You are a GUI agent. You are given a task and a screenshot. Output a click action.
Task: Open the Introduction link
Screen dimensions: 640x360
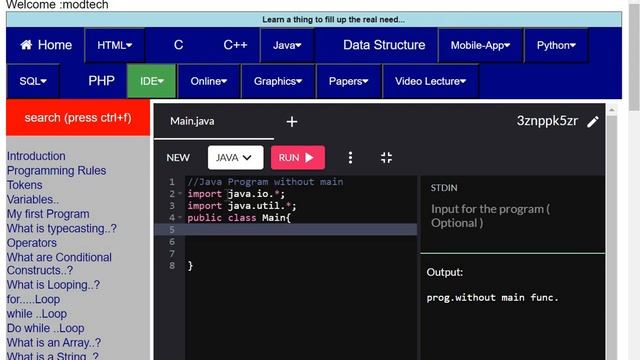36,156
